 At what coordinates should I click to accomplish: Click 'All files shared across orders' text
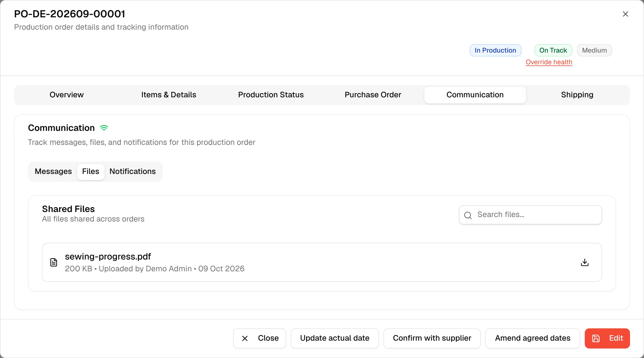click(93, 219)
